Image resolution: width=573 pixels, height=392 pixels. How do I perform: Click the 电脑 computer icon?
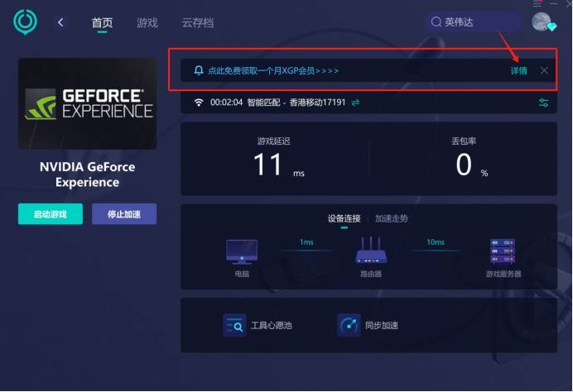(x=242, y=251)
